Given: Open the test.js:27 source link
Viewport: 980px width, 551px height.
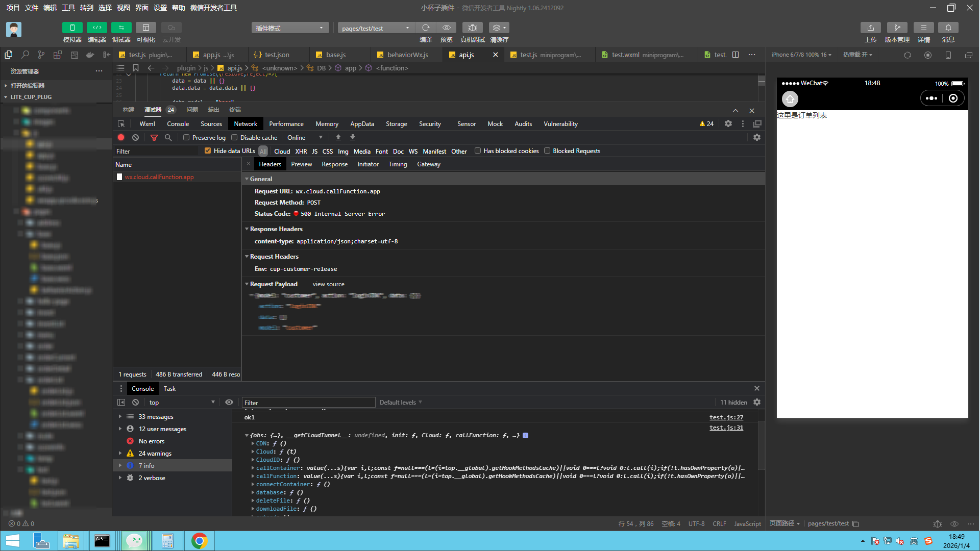Looking at the screenshot, I should pos(726,417).
